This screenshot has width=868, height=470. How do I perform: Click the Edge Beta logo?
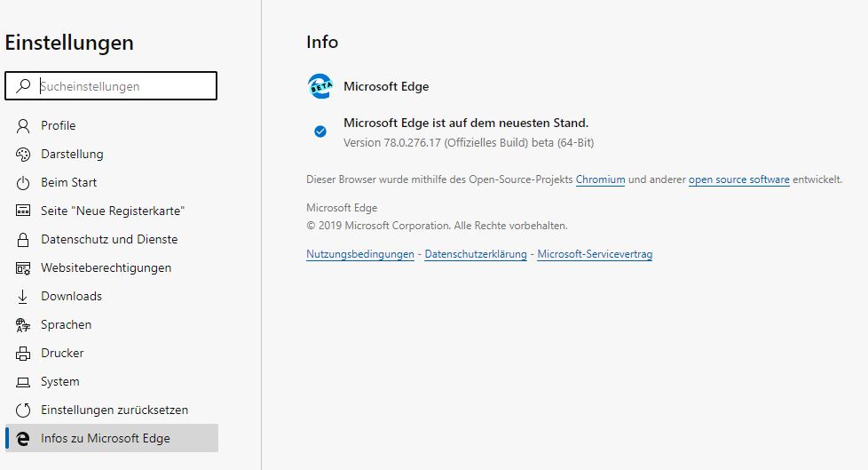pos(320,86)
